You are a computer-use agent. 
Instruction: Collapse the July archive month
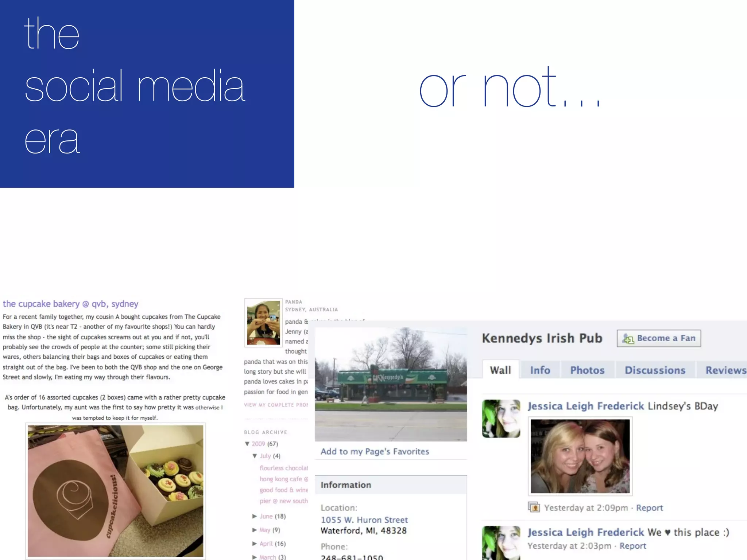[x=255, y=456]
